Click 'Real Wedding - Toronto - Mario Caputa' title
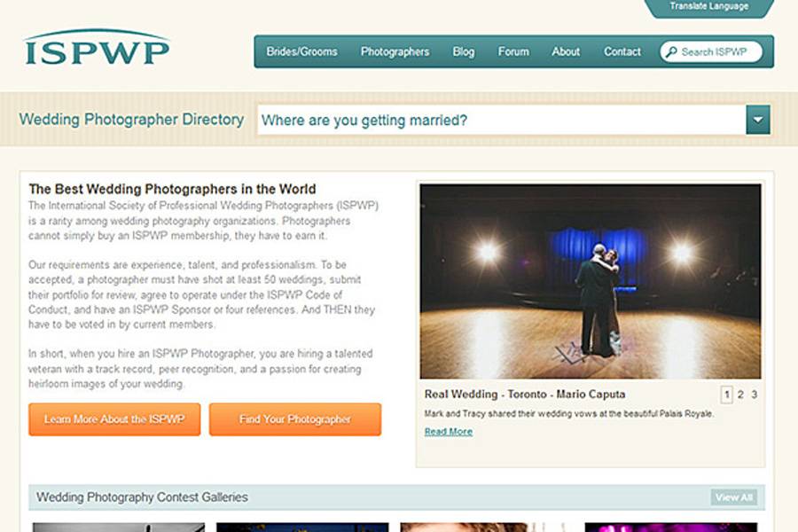 click(x=525, y=395)
